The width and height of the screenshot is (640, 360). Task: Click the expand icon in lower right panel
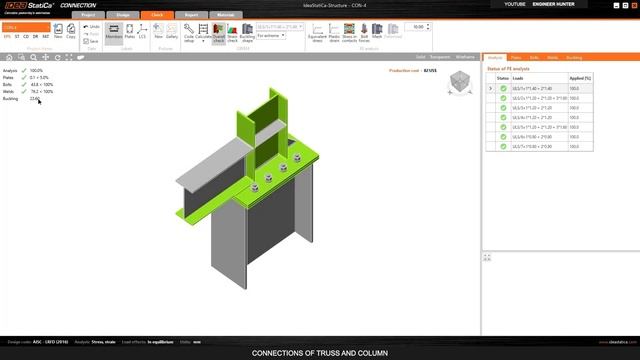tap(487, 257)
